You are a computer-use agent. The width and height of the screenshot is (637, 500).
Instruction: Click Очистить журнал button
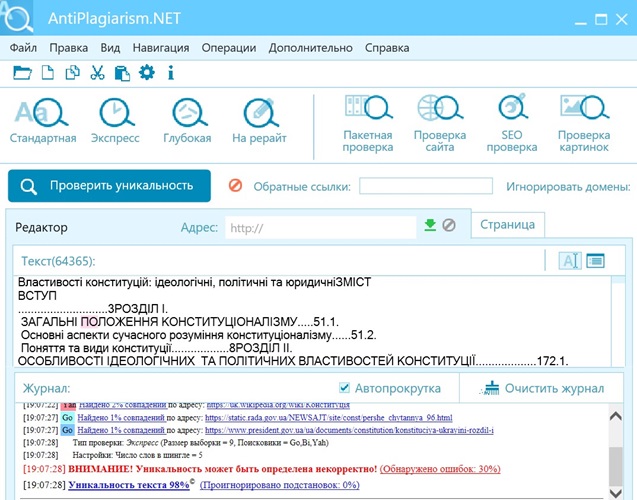pyautogui.click(x=542, y=388)
